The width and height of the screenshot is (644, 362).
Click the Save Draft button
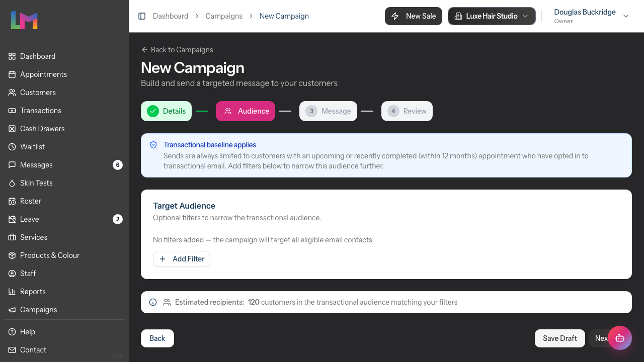click(x=560, y=338)
